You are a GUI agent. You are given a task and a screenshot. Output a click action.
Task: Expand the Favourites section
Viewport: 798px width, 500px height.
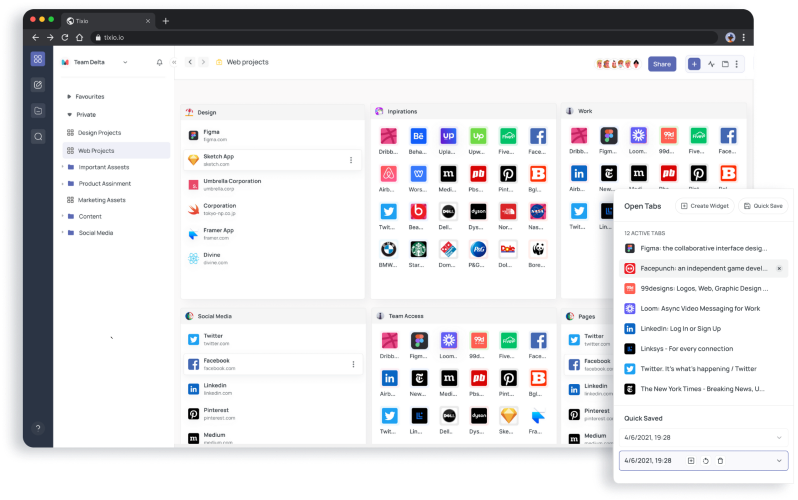pos(69,96)
